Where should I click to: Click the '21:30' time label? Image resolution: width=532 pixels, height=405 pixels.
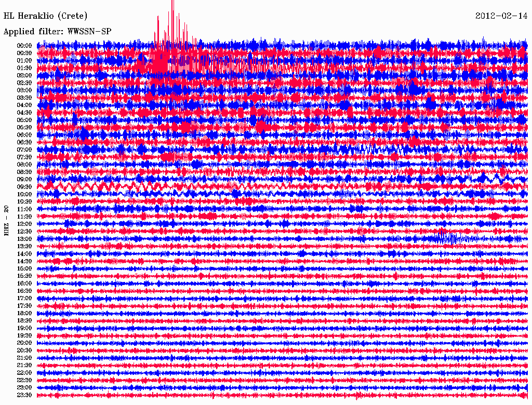point(24,366)
